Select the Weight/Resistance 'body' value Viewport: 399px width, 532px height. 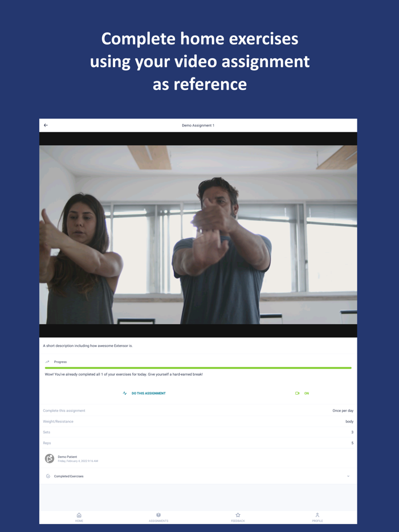[349, 421]
